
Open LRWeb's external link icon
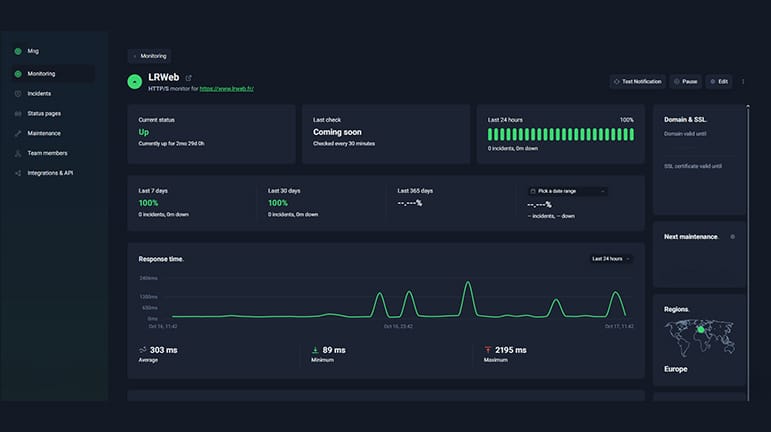coord(188,78)
